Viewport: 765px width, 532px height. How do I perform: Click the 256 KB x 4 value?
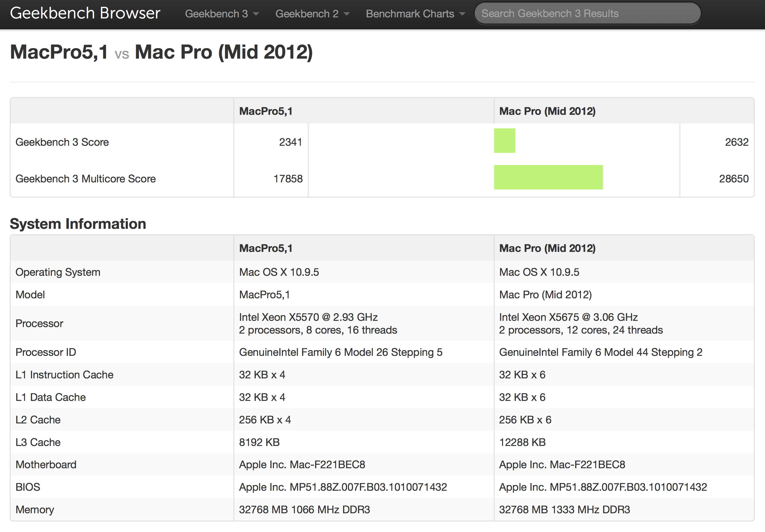(x=265, y=419)
